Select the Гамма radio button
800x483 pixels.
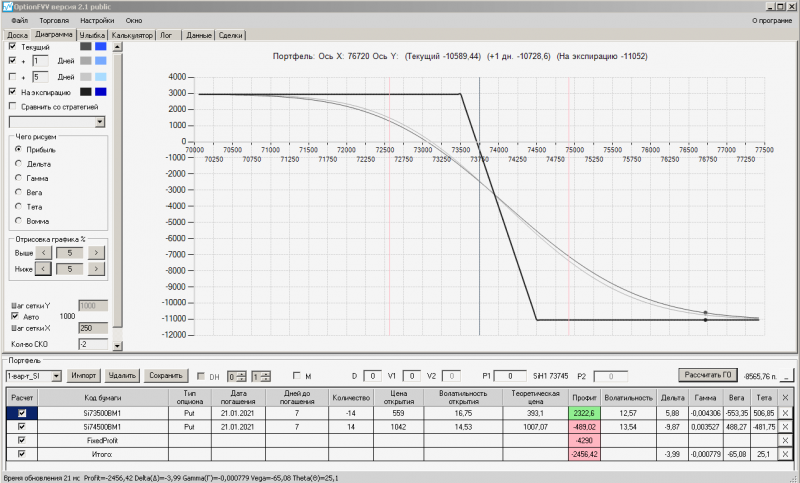tap(18, 178)
